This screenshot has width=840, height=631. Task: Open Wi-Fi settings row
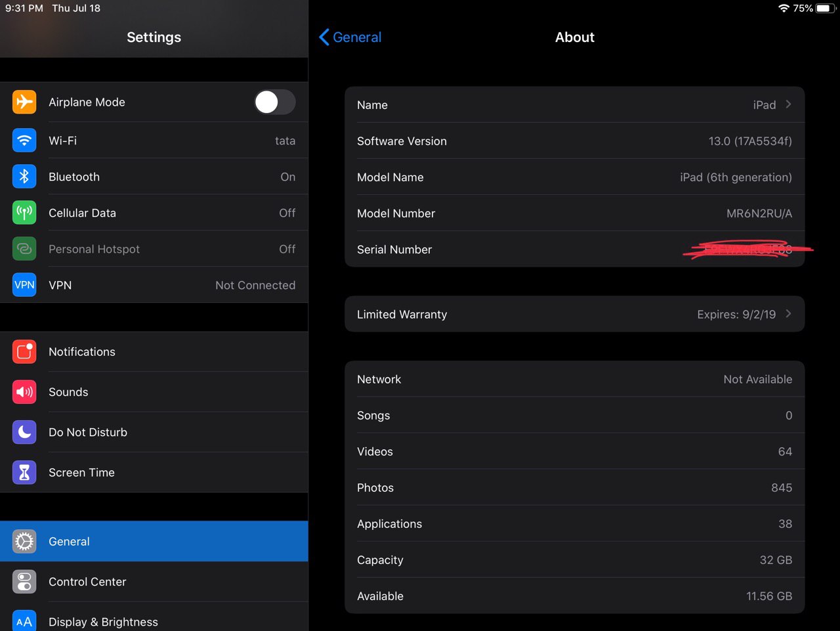154,141
